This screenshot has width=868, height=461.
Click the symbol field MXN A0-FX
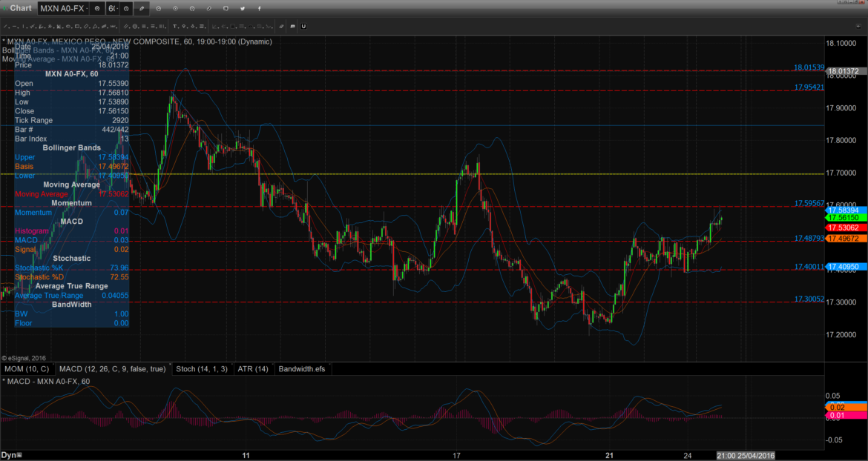tap(64, 8)
